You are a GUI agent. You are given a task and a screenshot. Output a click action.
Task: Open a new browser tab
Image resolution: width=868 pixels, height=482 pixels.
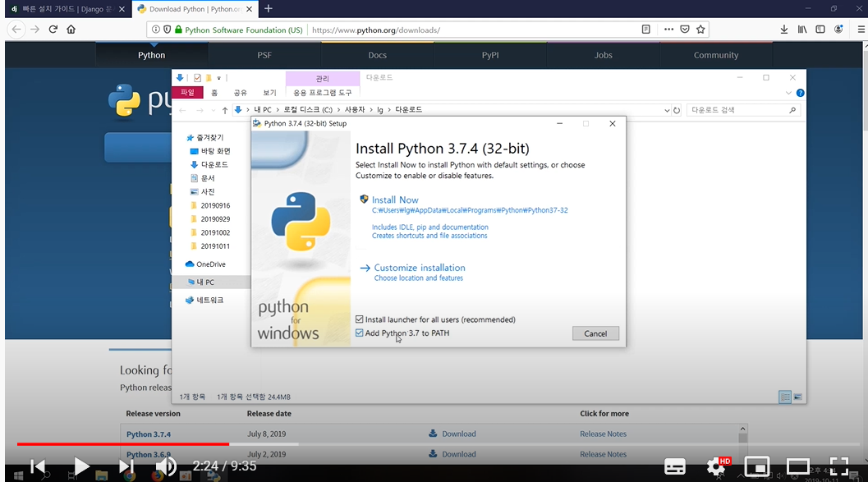(x=269, y=9)
